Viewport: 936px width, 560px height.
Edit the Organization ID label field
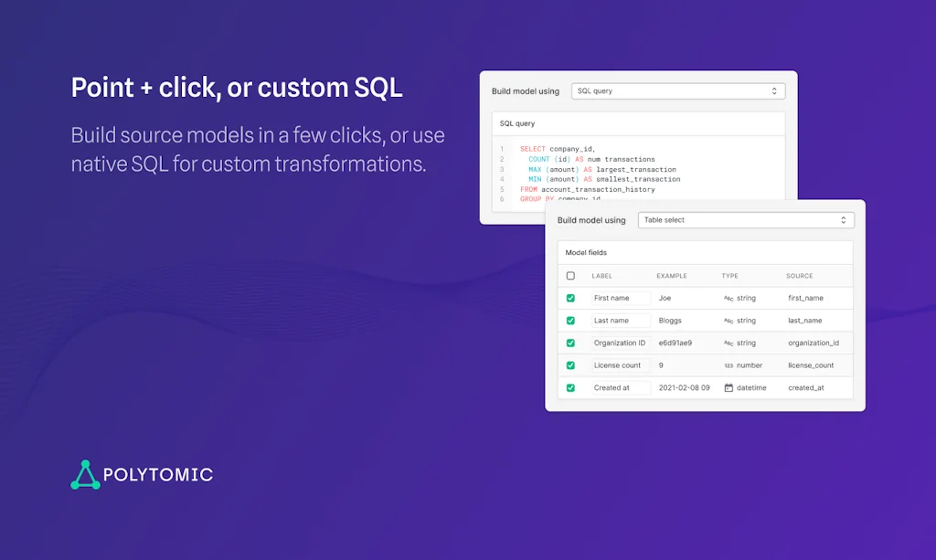point(620,343)
